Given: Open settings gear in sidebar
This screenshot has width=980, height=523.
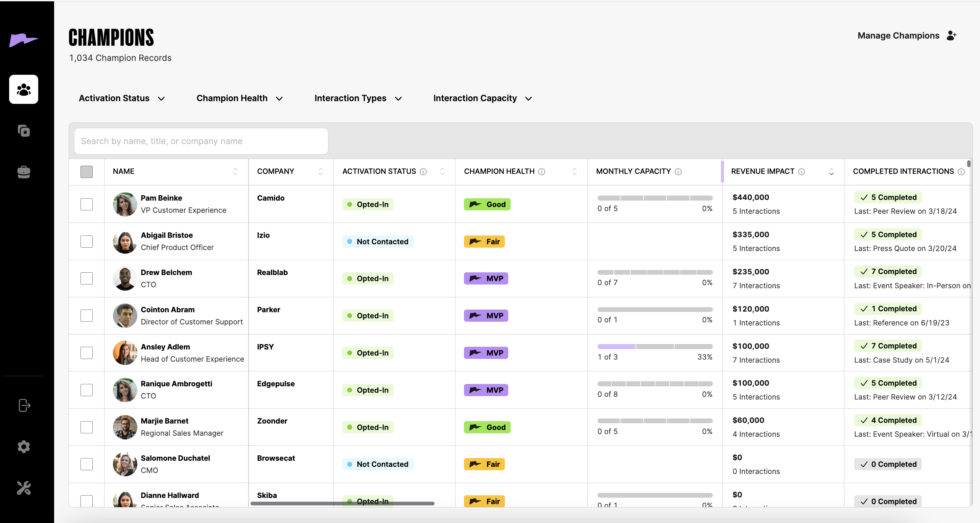Looking at the screenshot, I should (24, 447).
